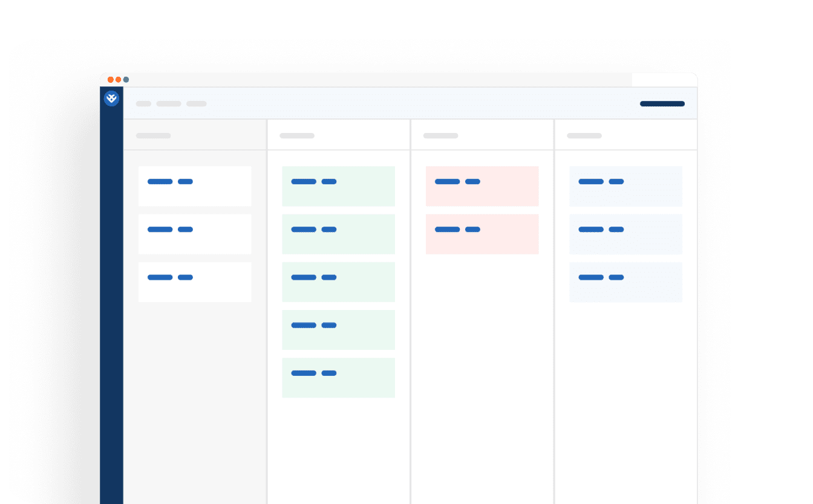Viewport: 813px width, 504px height.
Task: Select the first top navigation placeholder item
Action: click(x=143, y=104)
